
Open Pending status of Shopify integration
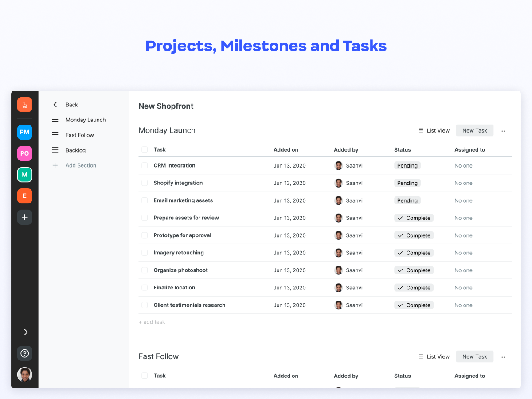tap(407, 183)
